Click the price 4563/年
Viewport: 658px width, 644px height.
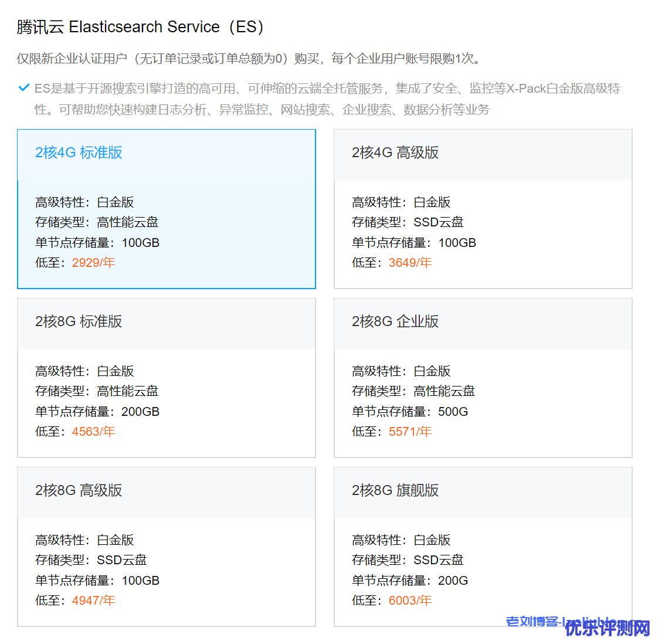93,432
